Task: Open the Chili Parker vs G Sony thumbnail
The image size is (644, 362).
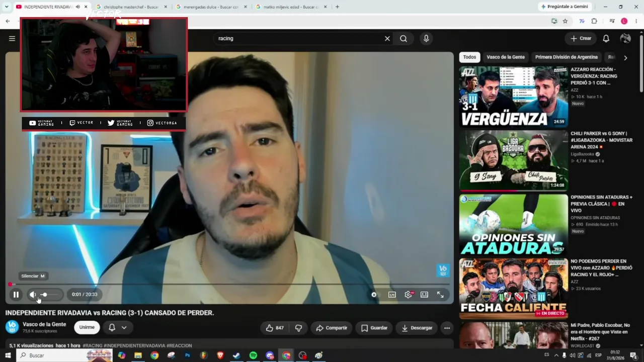Action: (x=513, y=160)
